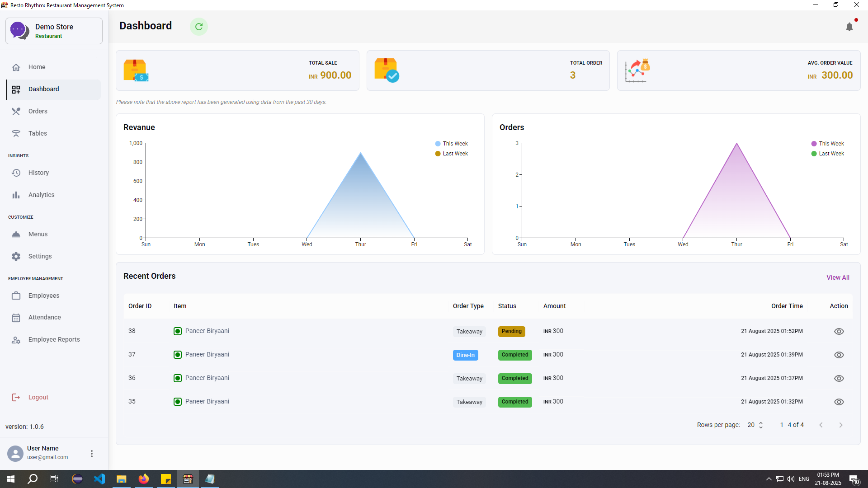The image size is (868, 488).
Task: Open the Menus customization page
Action: (38, 234)
